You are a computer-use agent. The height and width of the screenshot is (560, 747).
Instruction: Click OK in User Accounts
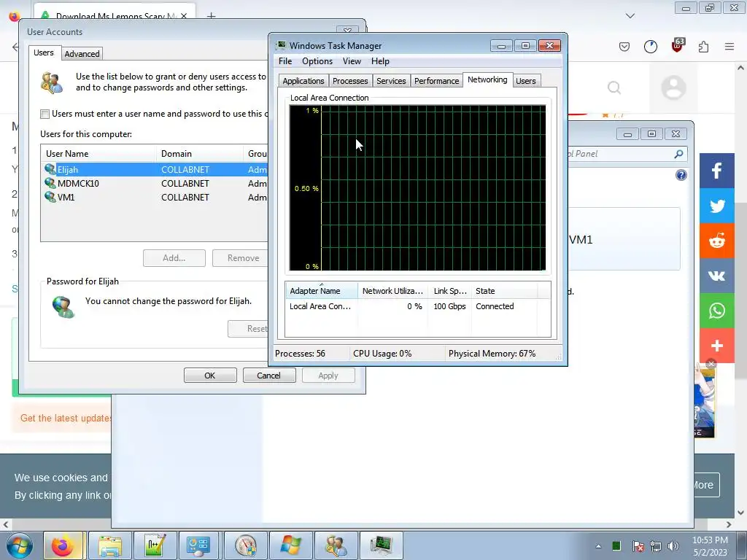(x=210, y=376)
